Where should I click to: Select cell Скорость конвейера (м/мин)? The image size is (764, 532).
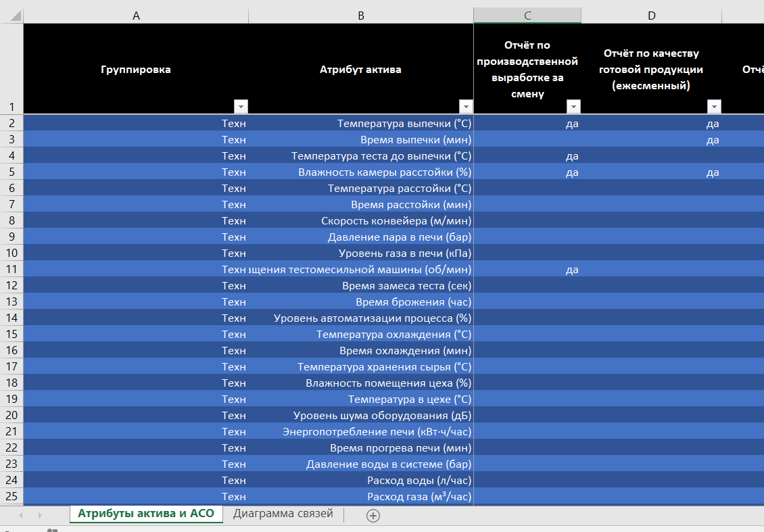point(361,220)
